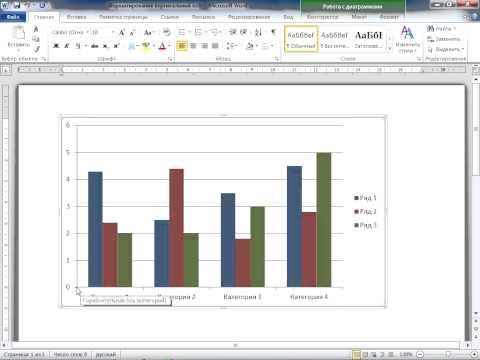
Task: Open the font size dropdown showing 10
Action: [x=113, y=32]
